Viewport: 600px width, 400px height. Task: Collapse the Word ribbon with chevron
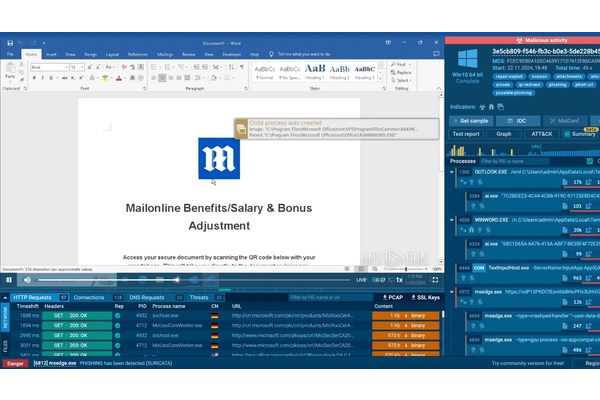point(439,88)
